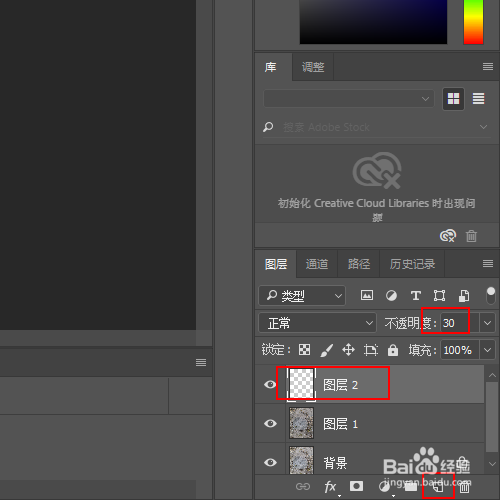Switch to the 库 (Libraries) tab
Viewport: 500px width, 500px height.
(x=271, y=67)
